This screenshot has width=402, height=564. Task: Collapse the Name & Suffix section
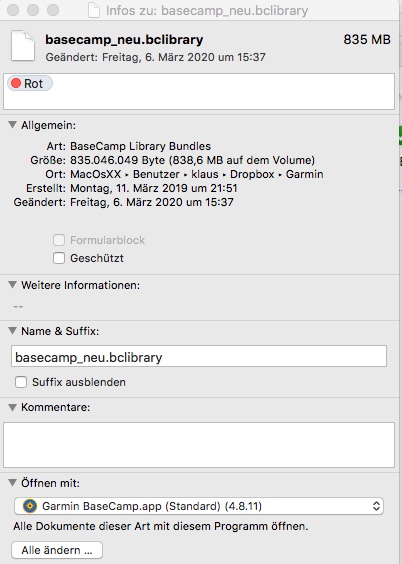tap(13, 331)
